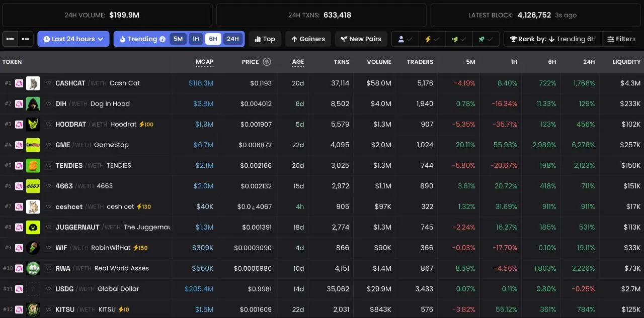Click the Trending flame button

(x=138, y=39)
